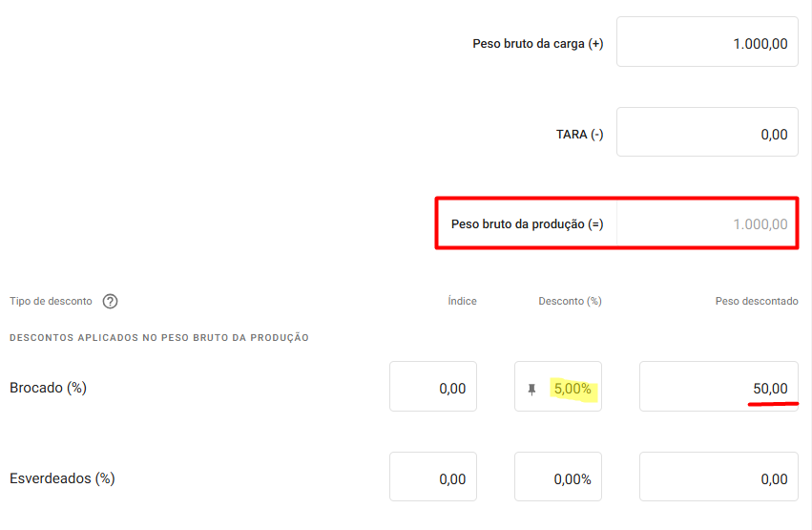Select the Peso bruto da produção value field

707,224
